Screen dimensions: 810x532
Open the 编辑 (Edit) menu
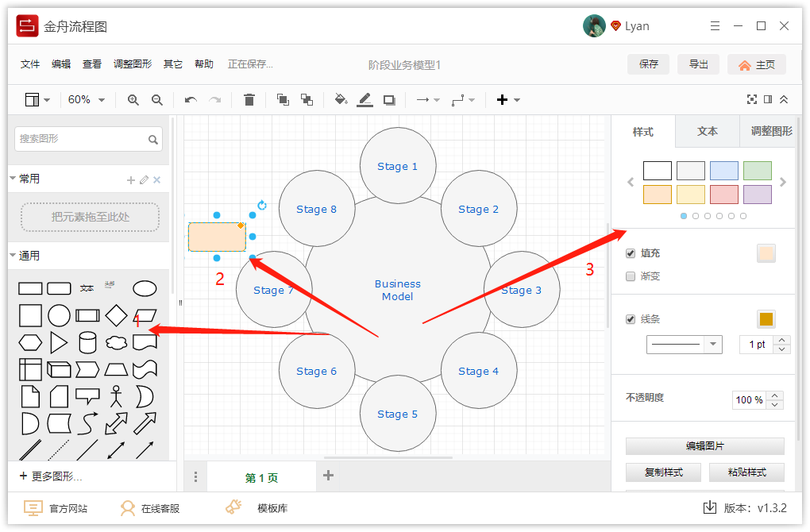(x=61, y=64)
